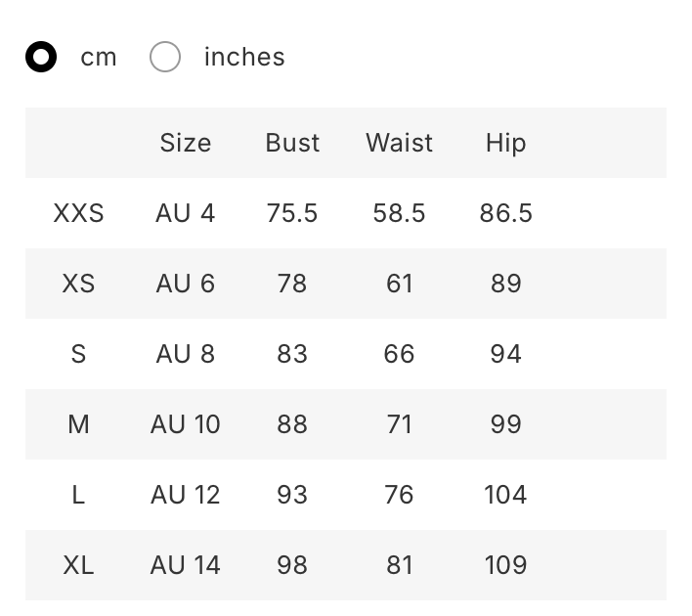Image resolution: width=692 pixels, height=616 pixels.
Task: Select the inches radio button
Action: pyautogui.click(x=165, y=58)
